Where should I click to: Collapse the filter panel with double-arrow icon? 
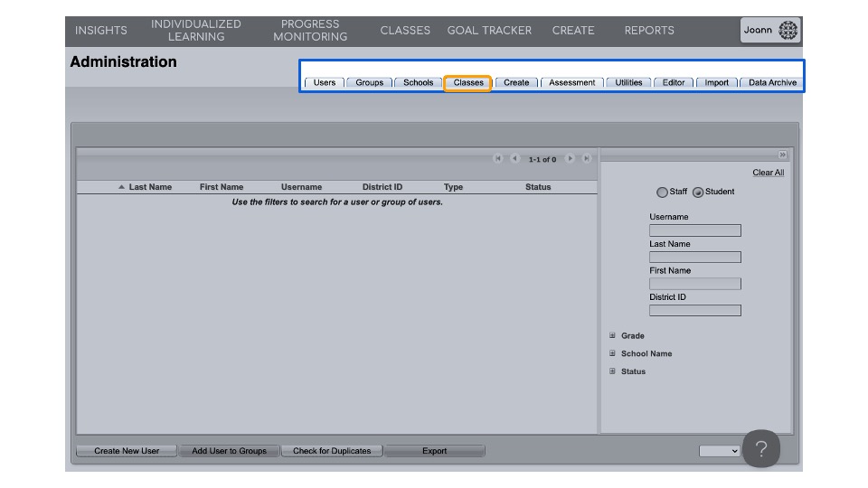(x=782, y=155)
